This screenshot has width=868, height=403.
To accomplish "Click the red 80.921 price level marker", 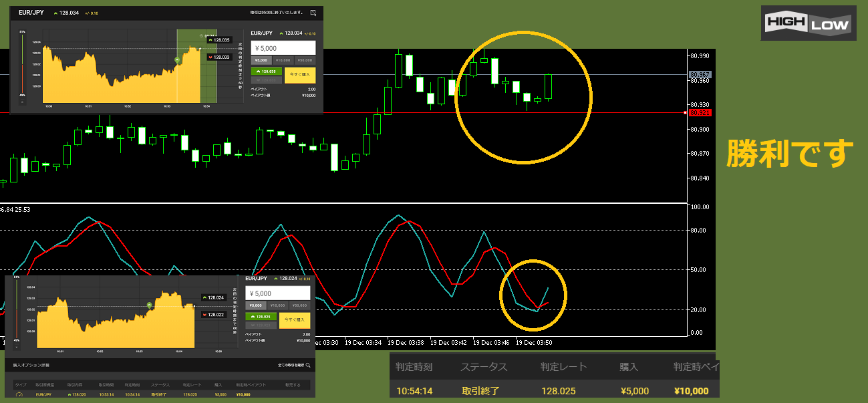I will (x=699, y=113).
